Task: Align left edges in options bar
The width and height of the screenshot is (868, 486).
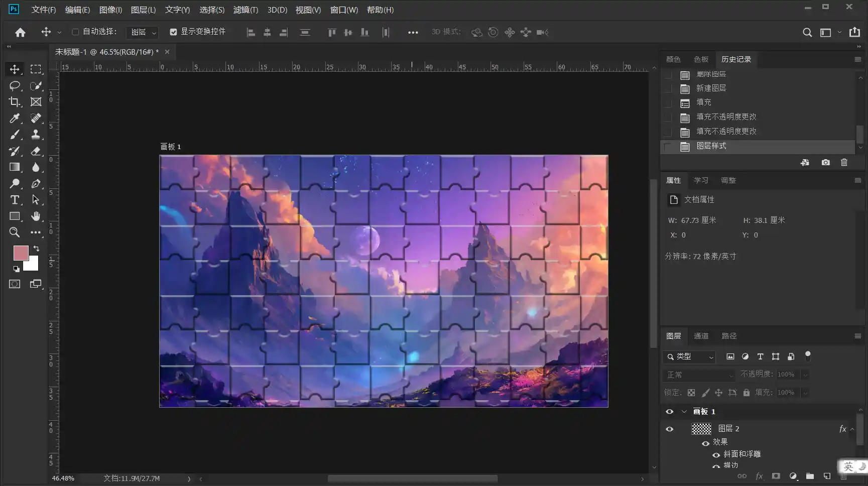Action: (251, 33)
